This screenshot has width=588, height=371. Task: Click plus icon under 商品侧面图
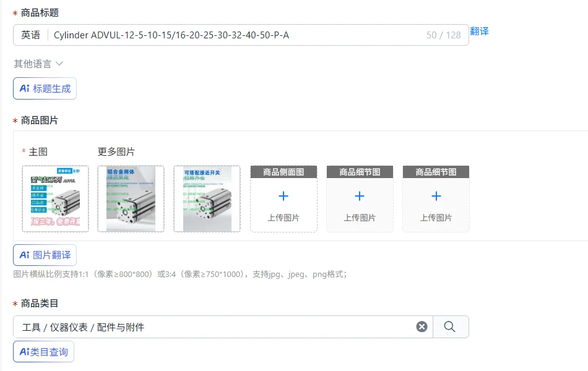point(283,196)
